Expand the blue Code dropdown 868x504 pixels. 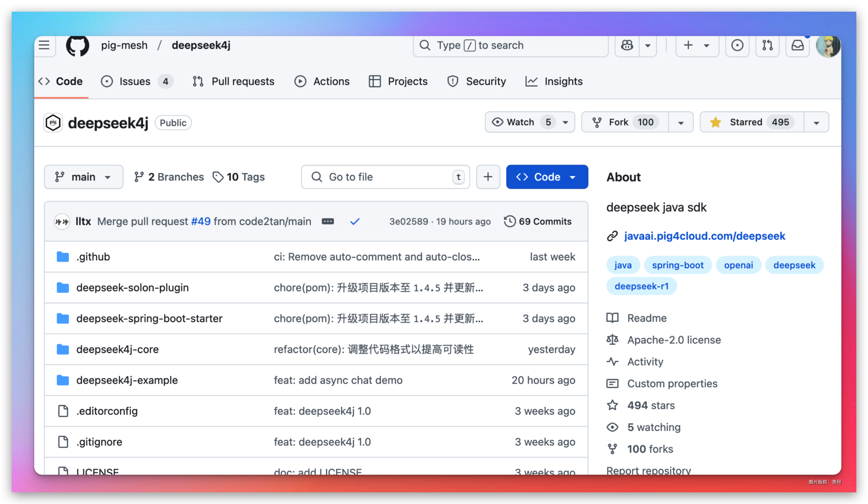(547, 177)
